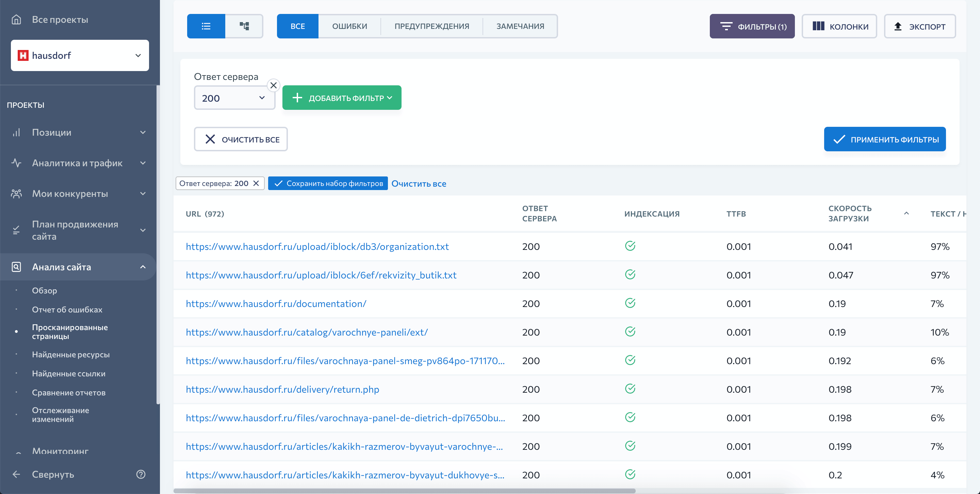Screen dimensions: 980x494
Task: Click the ФИЛЬТРЫ (1) button
Action: pyautogui.click(x=752, y=26)
